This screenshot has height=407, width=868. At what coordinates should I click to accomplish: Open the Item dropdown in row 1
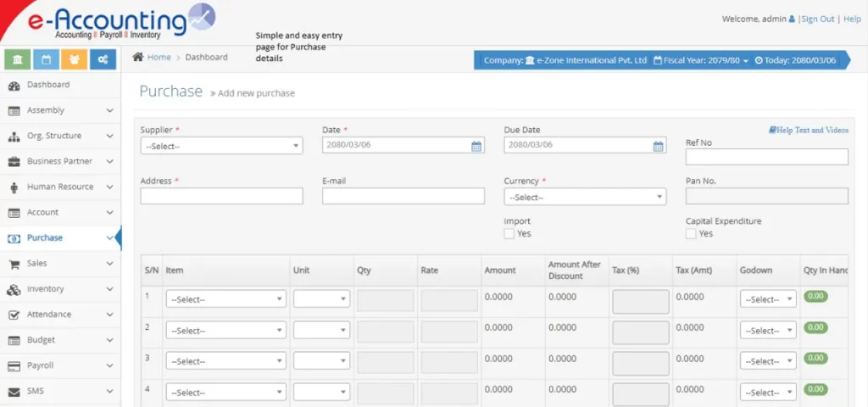pos(225,299)
